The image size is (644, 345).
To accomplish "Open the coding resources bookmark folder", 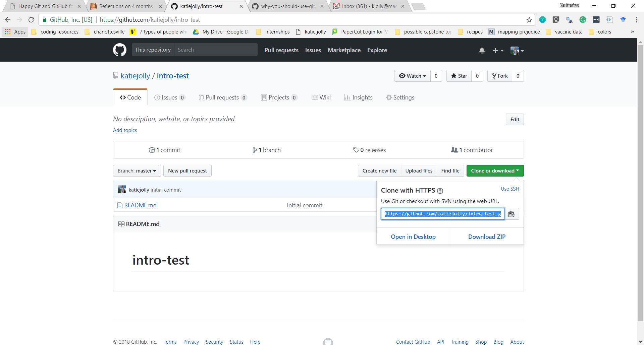I will (x=55, y=32).
